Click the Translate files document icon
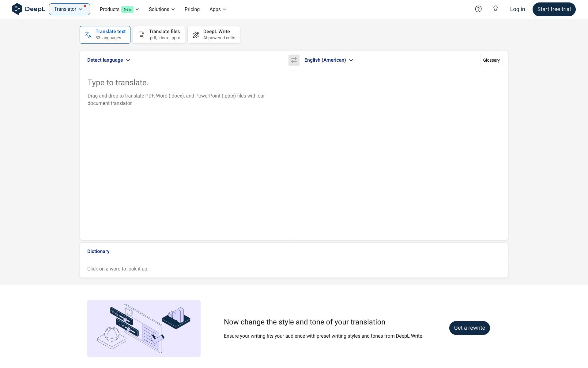Viewport: 588px width, 368px height. 141,35
